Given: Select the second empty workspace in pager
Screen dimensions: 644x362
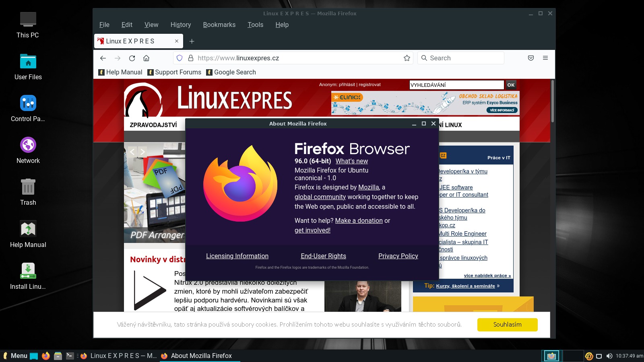Looking at the screenshot, I should 573,356.
